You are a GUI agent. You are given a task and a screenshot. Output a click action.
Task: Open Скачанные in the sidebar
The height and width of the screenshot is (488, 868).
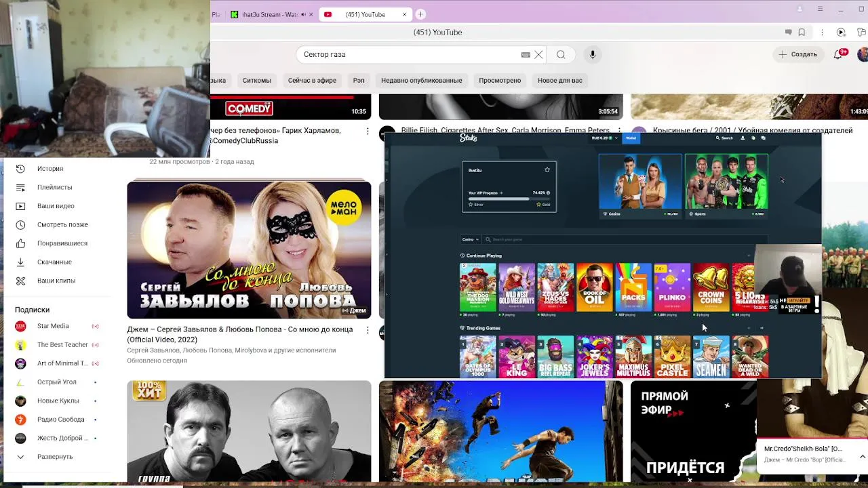tap(54, 262)
